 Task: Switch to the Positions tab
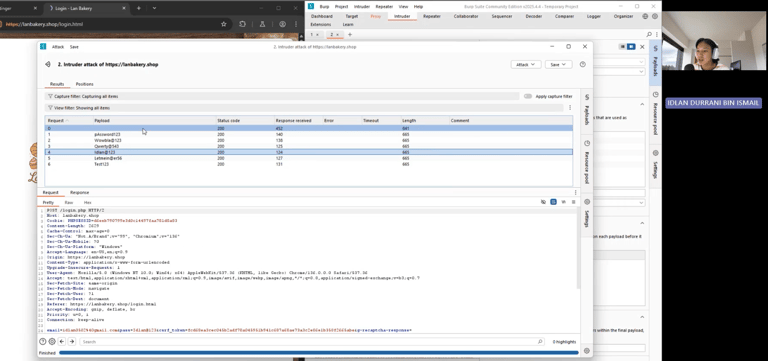(x=84, y=84)
